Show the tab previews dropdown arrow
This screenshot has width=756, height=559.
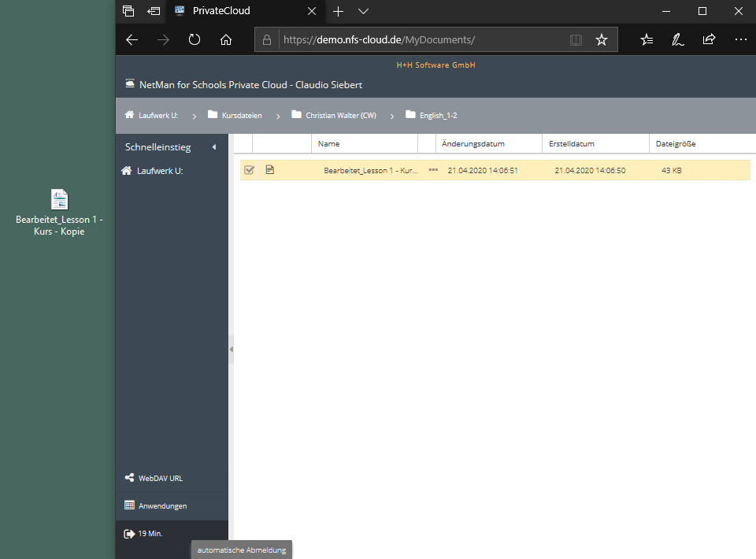click(x=364, y=11)
